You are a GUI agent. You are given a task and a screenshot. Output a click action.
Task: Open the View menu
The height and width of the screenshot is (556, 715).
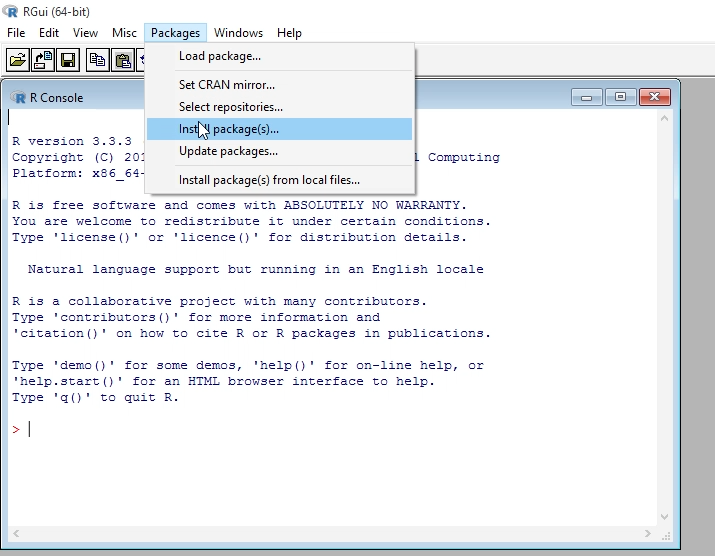85,33
